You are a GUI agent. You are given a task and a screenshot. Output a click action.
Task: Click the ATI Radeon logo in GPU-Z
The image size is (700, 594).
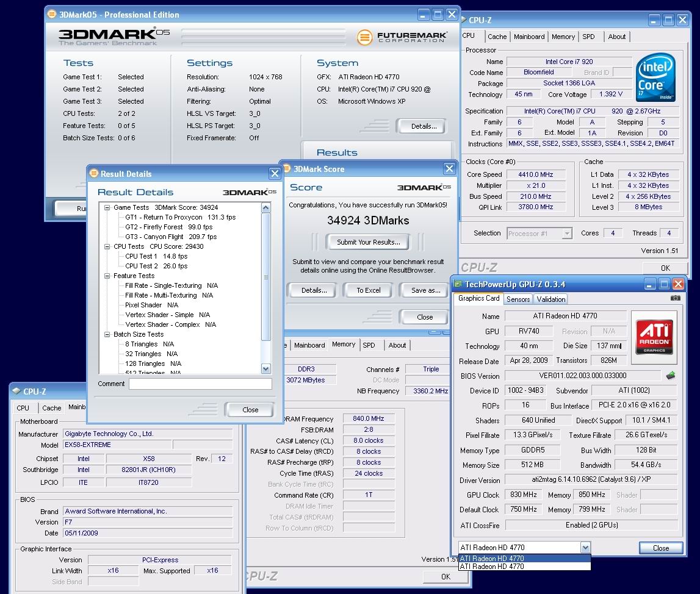pos(654,337)
